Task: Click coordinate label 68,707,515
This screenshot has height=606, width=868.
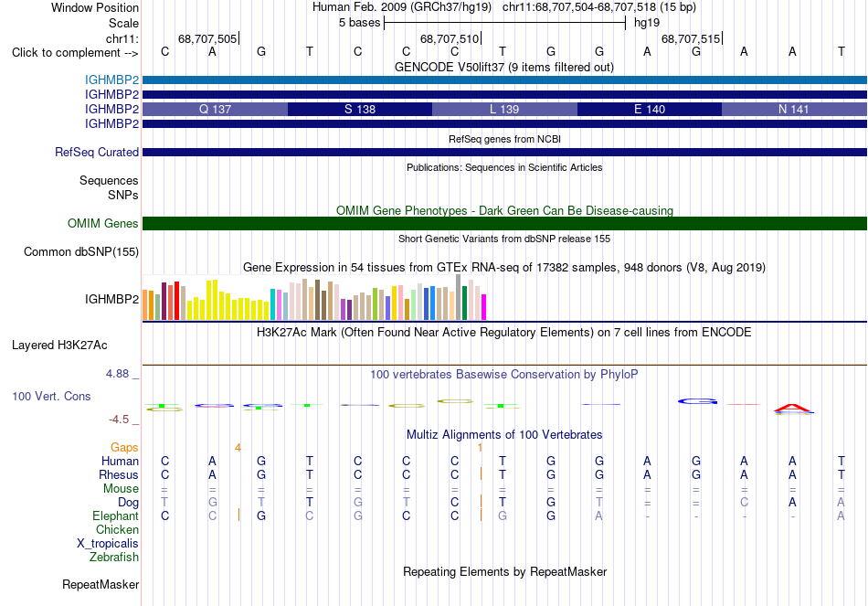Action: click(691, 38)
